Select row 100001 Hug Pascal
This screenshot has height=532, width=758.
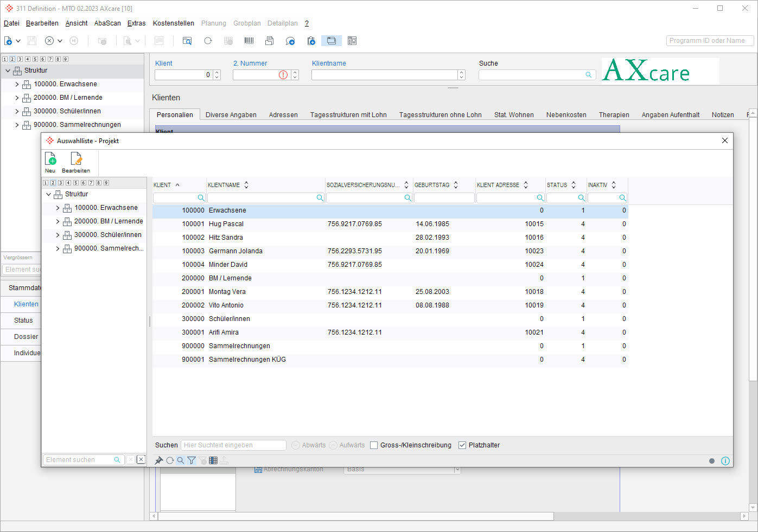pos(390,224)
